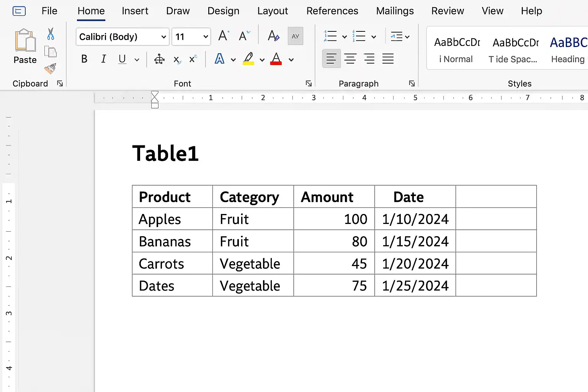Toggle Italic formatting
This screenshot has width=588, height=392.
[103, 59]
